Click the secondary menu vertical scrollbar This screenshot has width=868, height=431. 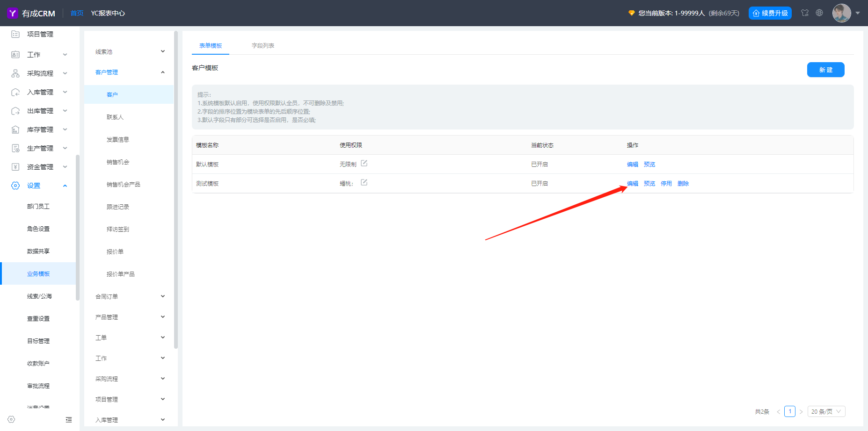click(176, 190)
